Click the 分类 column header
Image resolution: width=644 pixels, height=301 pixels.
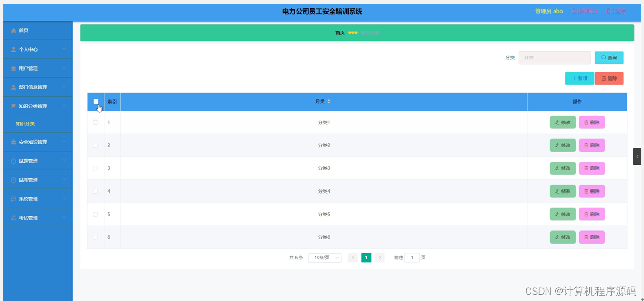click(324, 102)
